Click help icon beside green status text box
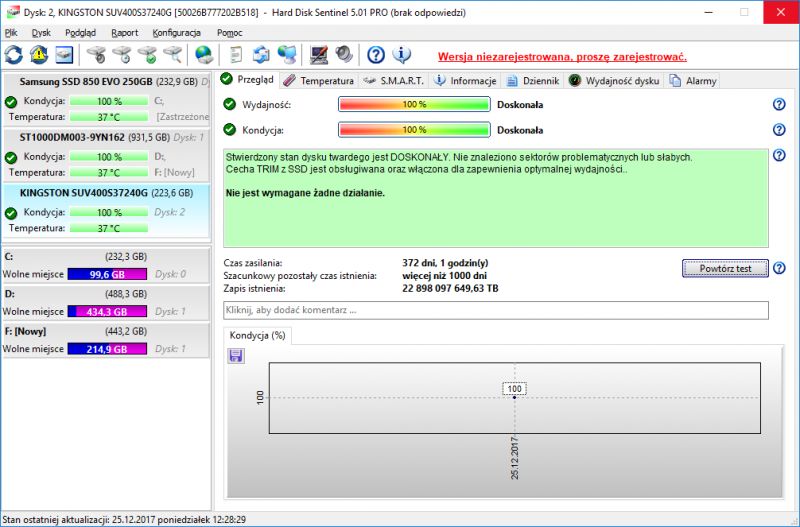 tap(779, 155)
